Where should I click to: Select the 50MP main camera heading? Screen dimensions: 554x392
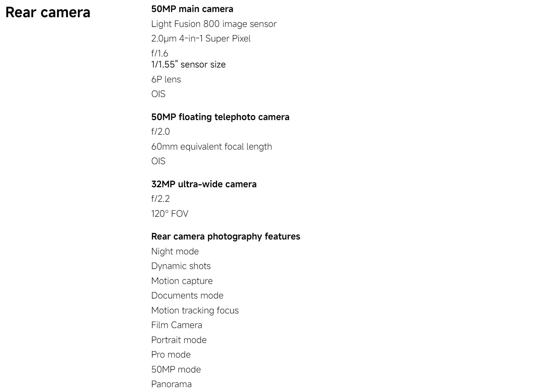pos(192,9)
